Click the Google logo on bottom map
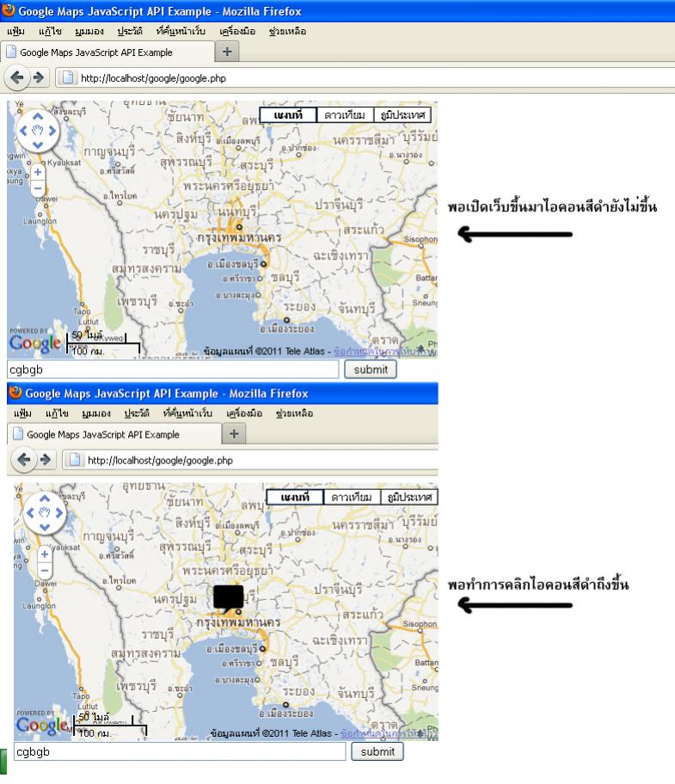 (x=42, y=725)
